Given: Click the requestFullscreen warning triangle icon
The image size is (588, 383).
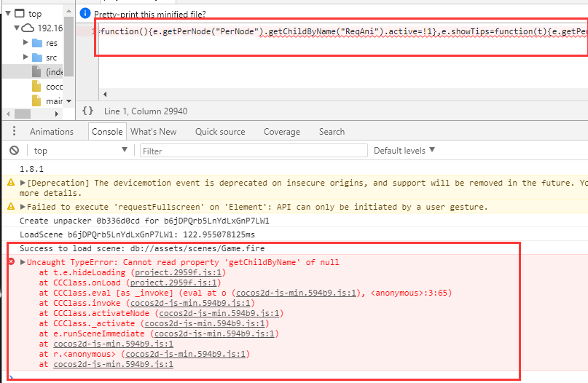Looking at the screenshot, I should coord(11,206).
